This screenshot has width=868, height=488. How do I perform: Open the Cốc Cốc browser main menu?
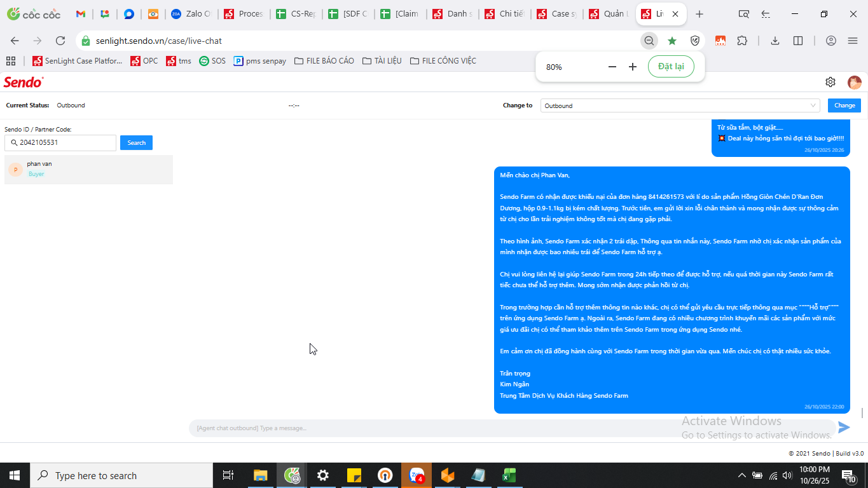coord(853,41)
